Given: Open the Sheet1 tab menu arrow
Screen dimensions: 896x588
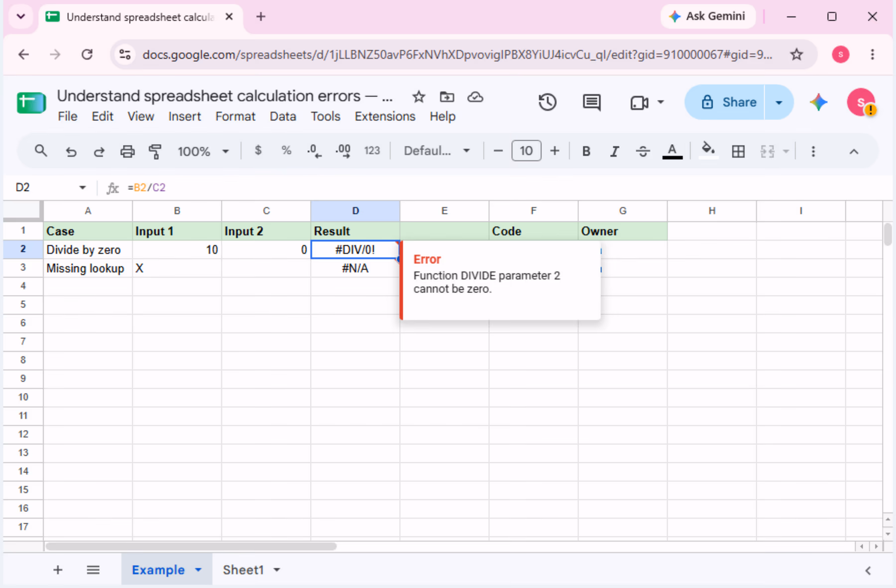Looking at the screenshot, I should coord(277,570).
